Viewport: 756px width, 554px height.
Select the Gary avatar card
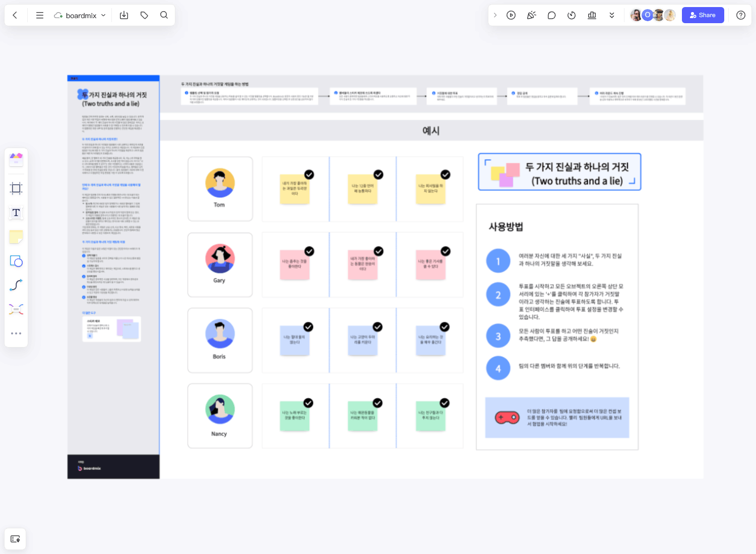pyautogui.click(x=220, y=265)
